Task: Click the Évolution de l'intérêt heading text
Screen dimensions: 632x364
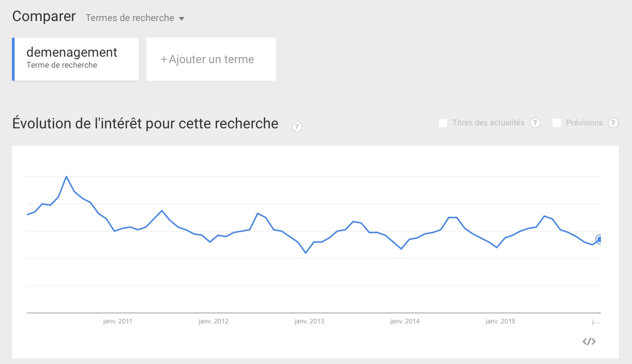Action: (145, 123)
